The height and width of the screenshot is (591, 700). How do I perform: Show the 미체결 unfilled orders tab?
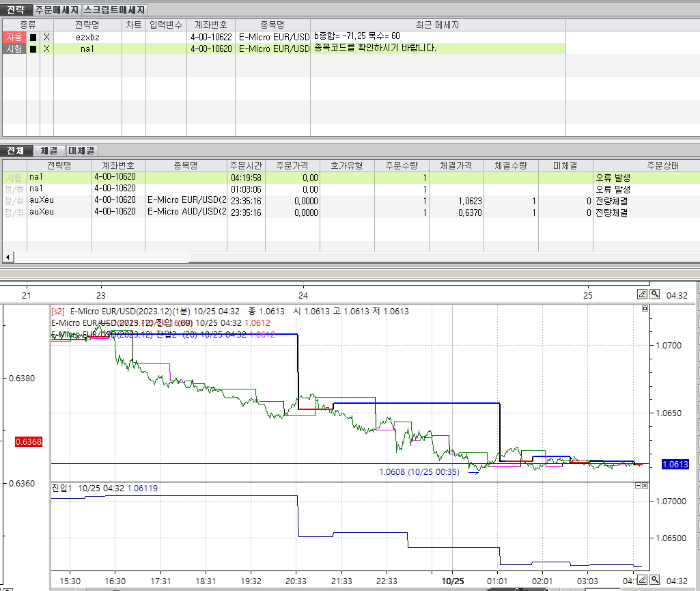click(81, 151)
